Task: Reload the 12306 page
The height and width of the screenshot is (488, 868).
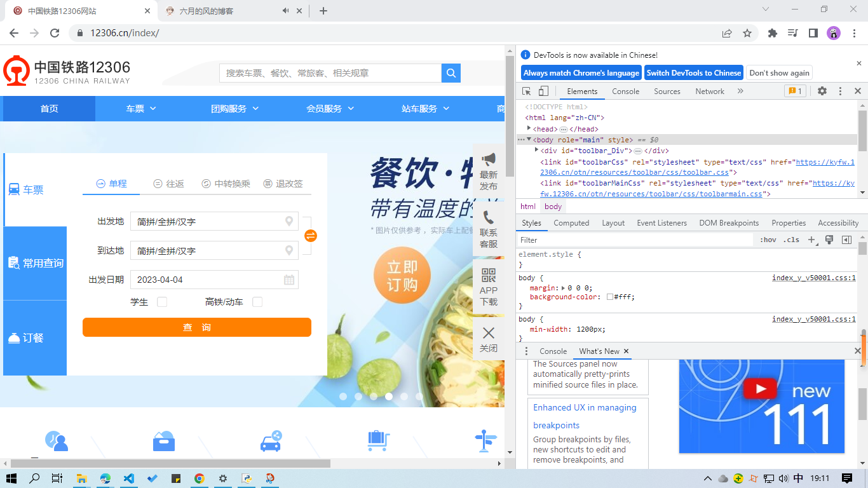Action: (x=55, y=33)
